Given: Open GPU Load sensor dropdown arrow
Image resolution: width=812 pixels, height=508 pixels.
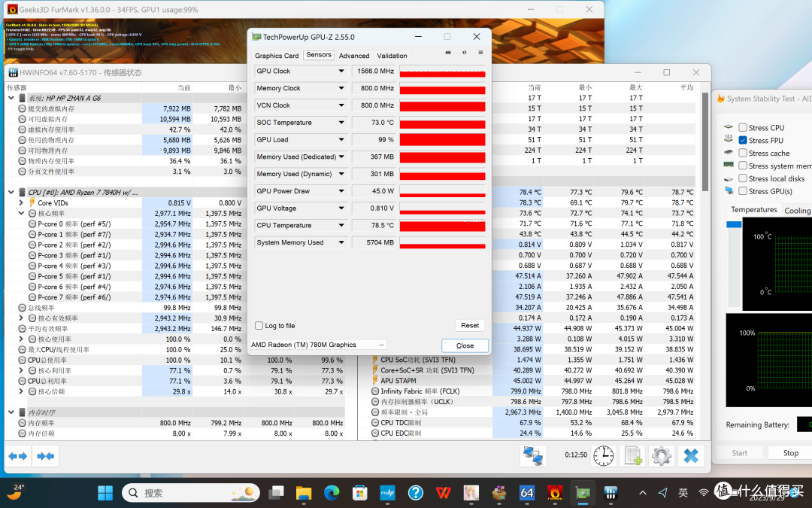Looking at the screenshot, I should click(x=341, y=139).
